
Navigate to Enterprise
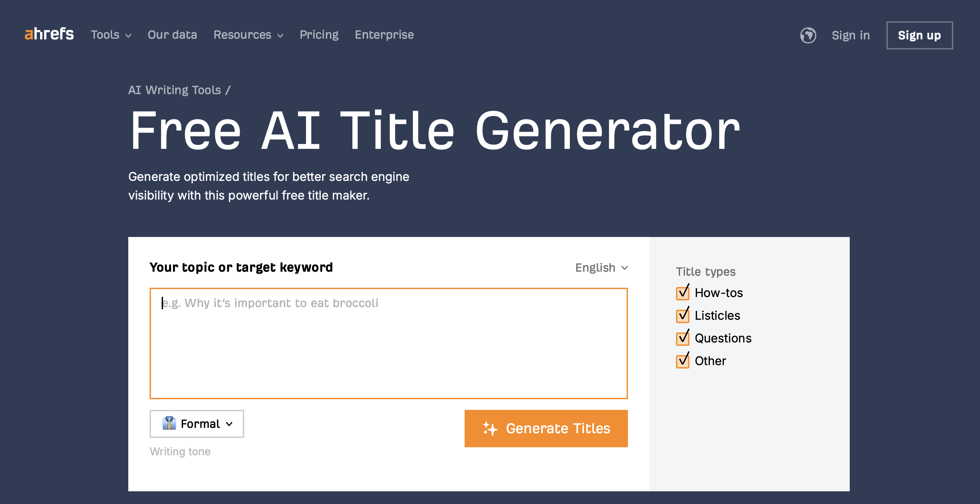click(384, 35)
